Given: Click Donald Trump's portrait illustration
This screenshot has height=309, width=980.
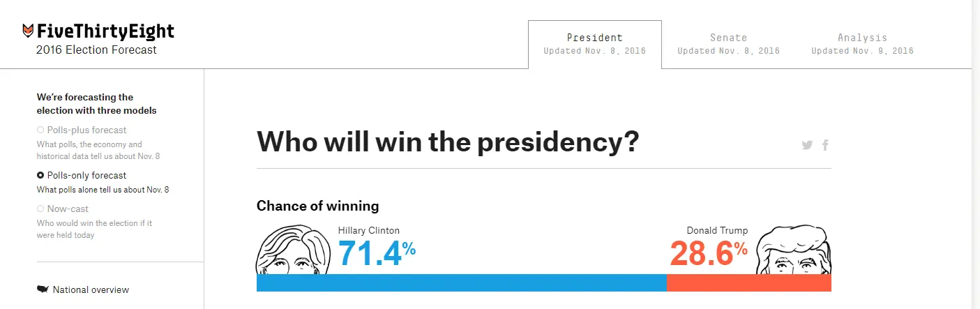Looking at the screenshot, I should tap(794, 251).
